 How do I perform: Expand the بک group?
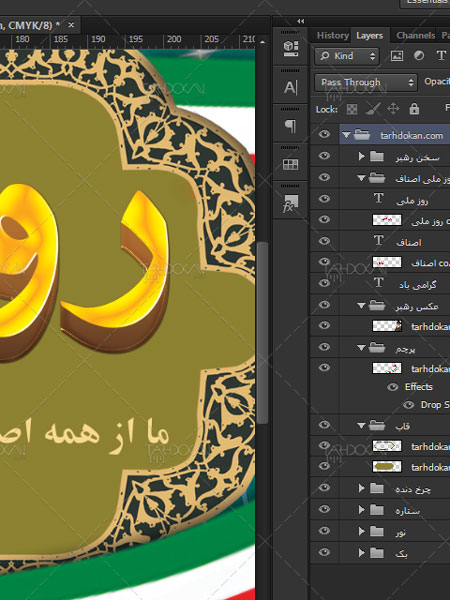tap(361, 553)
